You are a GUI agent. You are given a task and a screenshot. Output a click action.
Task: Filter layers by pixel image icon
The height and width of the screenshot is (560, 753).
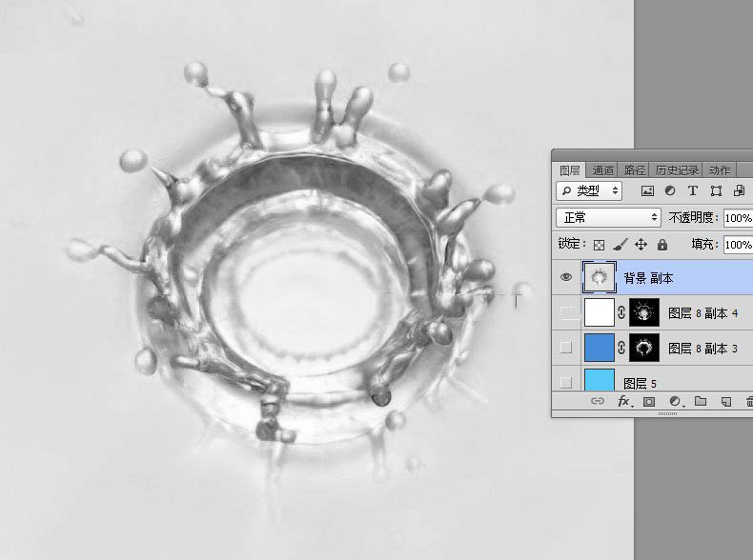tap(647, 191)
